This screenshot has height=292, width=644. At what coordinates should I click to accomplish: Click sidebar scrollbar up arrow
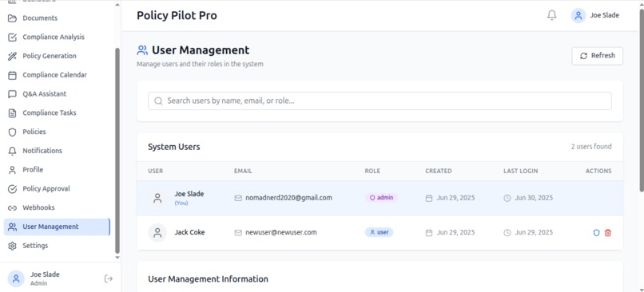tap(117, 5)
